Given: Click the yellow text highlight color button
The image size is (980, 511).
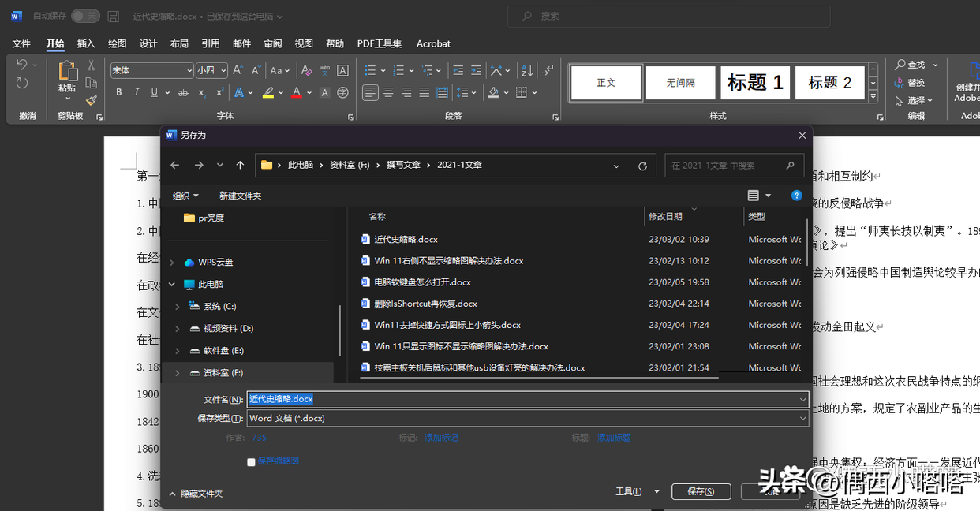Looking at the screenshot, I should 268,93.
